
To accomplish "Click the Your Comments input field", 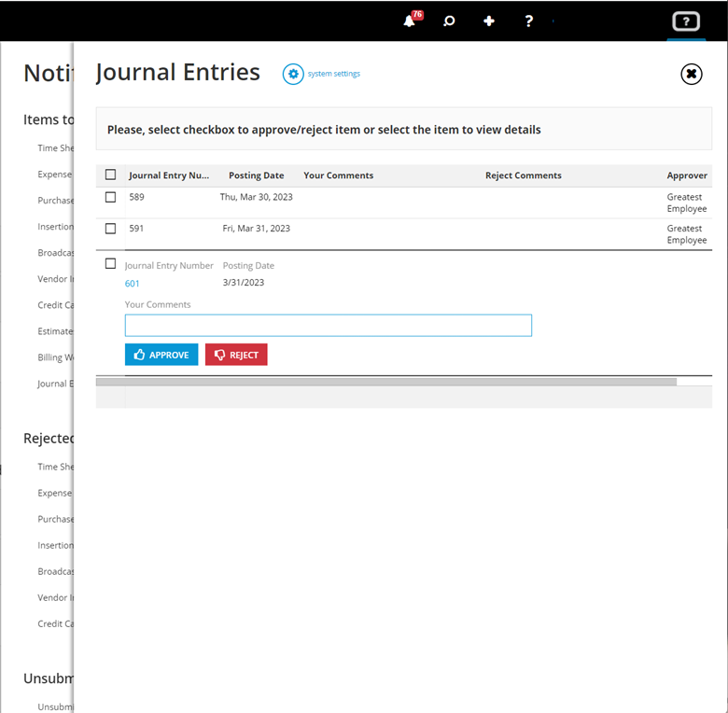I will click(x=329, y=326).
